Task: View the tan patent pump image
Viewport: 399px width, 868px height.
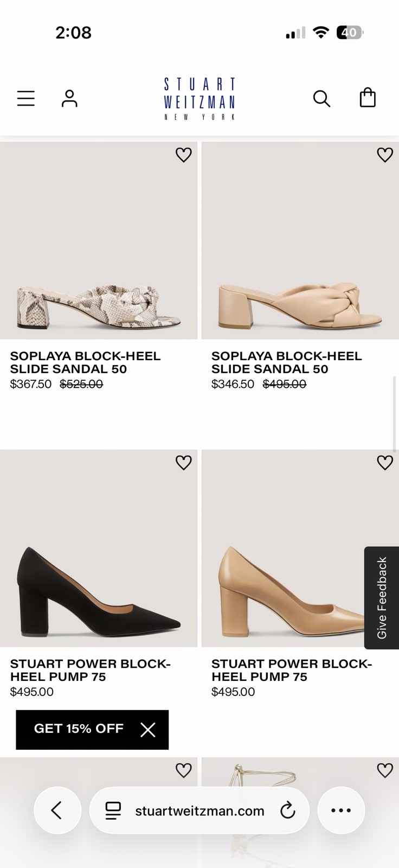Action: point(300,548)
